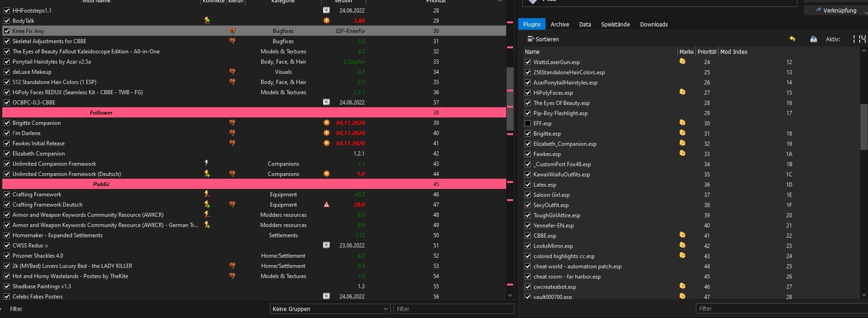Click the red warning triangle for Crafting Framework Deutsch

click(x=327, y=205)
